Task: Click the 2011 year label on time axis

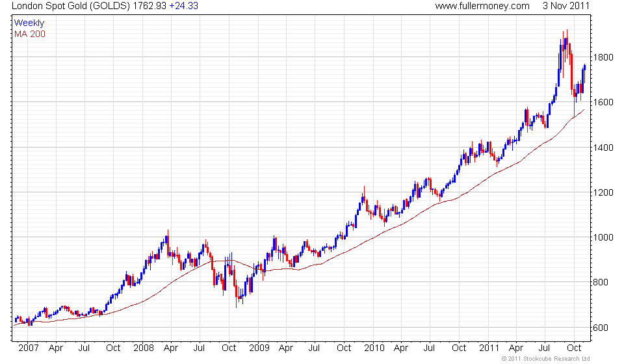Action: (489, 348)
